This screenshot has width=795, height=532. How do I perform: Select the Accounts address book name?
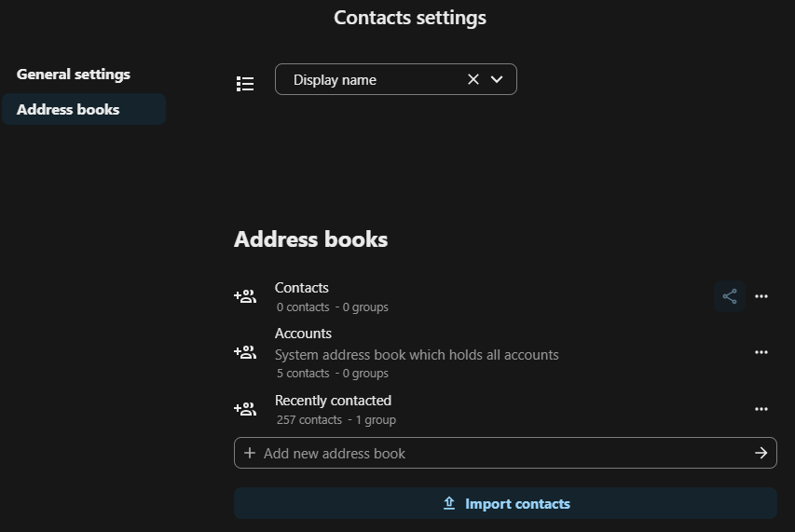pyautogui.click(x=303, y=334)
